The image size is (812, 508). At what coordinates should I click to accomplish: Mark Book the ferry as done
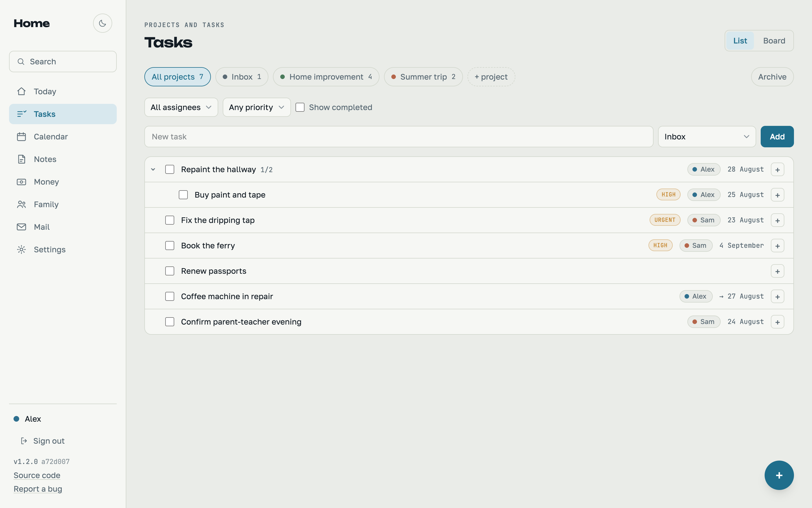click(170, 246)
